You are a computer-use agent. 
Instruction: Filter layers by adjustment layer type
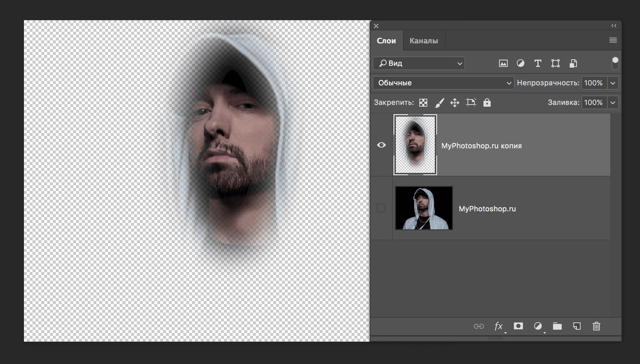pyautogui.click(x=520, y=63)
